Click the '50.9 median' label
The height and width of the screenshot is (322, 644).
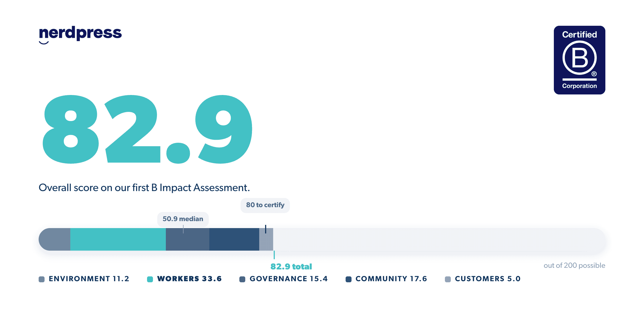pyautogui.click(x=183, y=219)
